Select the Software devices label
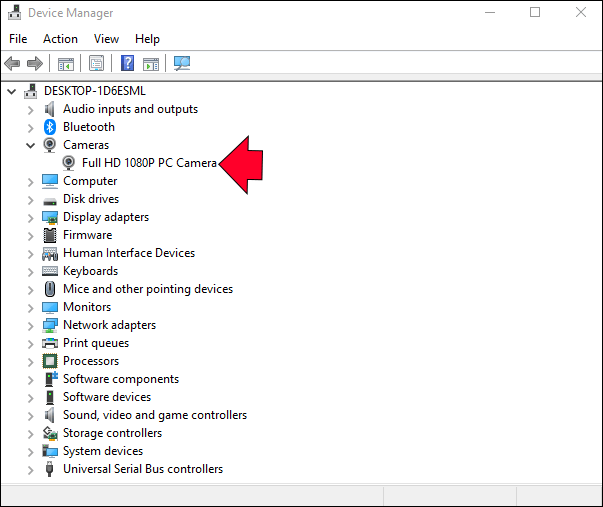 tap(107, 397)
